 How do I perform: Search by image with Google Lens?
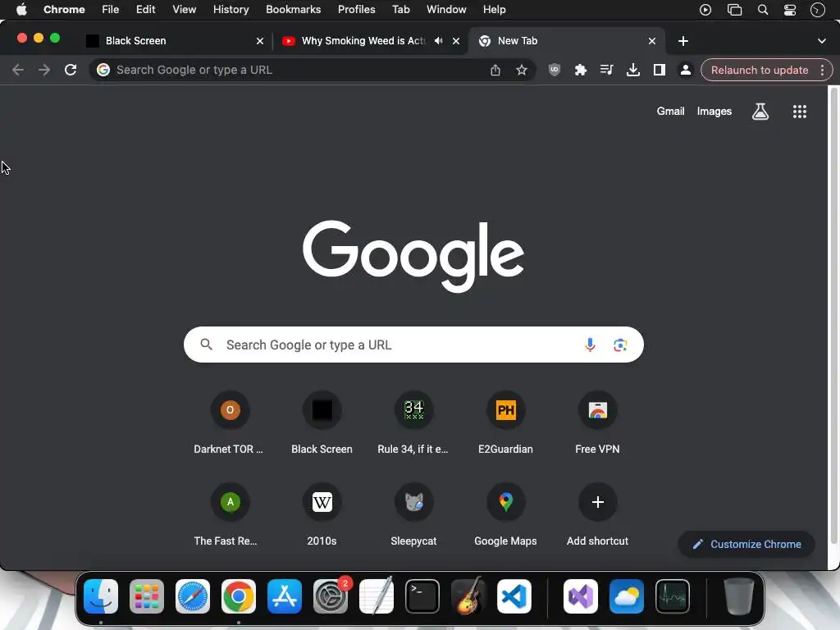620,345
